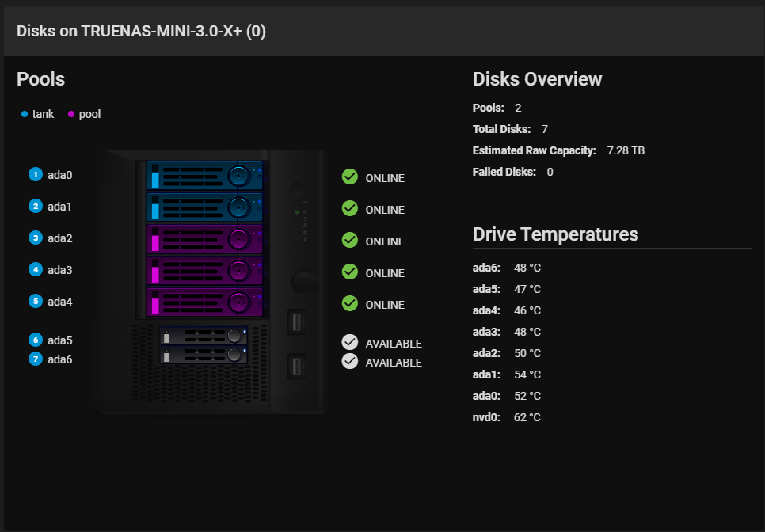The height and width of the screenshot is (532, 765).
Task: Click the ada2 disk label
Action: 60,238
